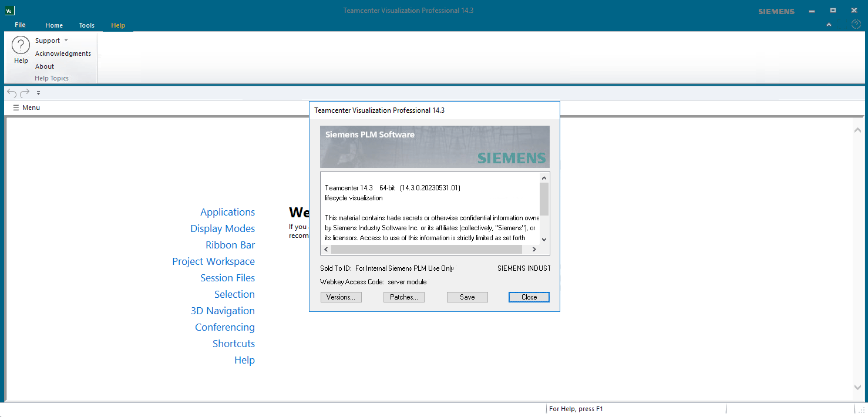The image size is (868, 417).
Task: Close the Teamcenter Visualization About dialog
Action: tap(528, 297)
